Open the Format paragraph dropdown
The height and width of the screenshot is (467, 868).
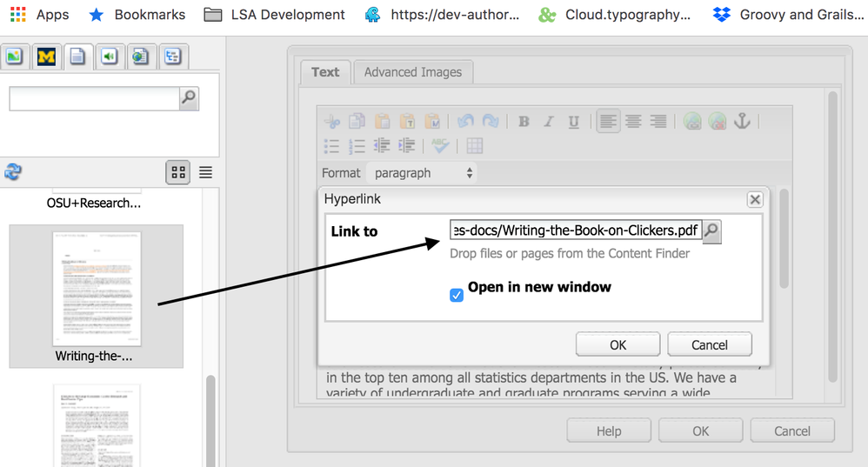422,173
